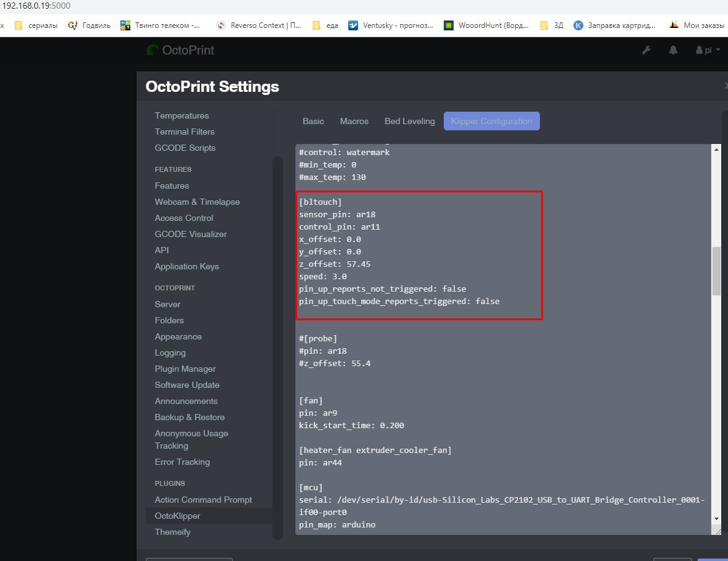
Task: Open the Годвиль bookmark
Action: tap(89, 25)
